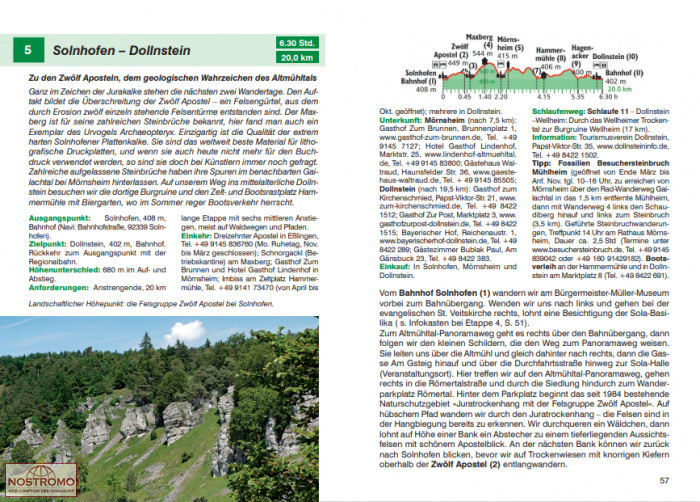Screen dimensions: 700x502
Task: Click the green chapter number 5 box
Action: (x=29, y=50)
